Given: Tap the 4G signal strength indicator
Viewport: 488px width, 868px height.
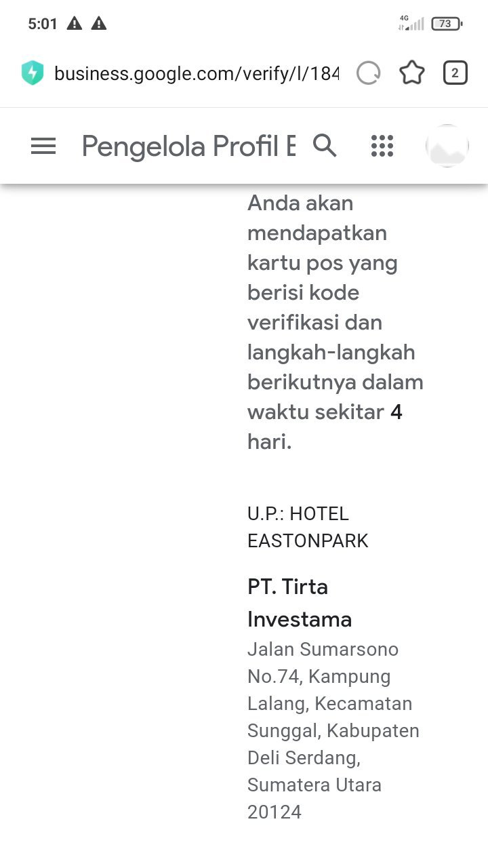Looking at the screenshot, I should click(x=411, y=24).
